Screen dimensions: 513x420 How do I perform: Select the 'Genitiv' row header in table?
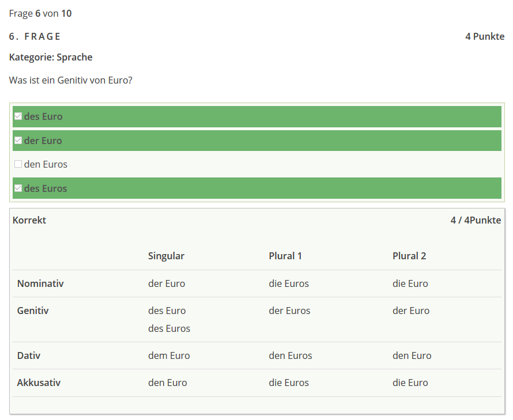tap(33, 311)
